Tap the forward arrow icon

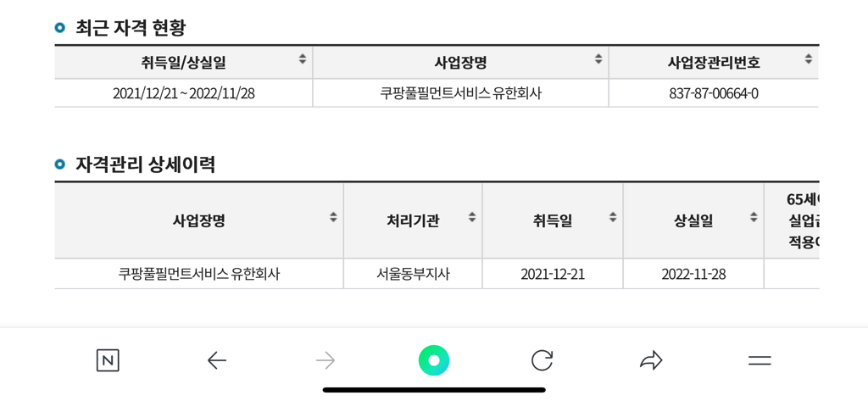[x=325, y=361]
